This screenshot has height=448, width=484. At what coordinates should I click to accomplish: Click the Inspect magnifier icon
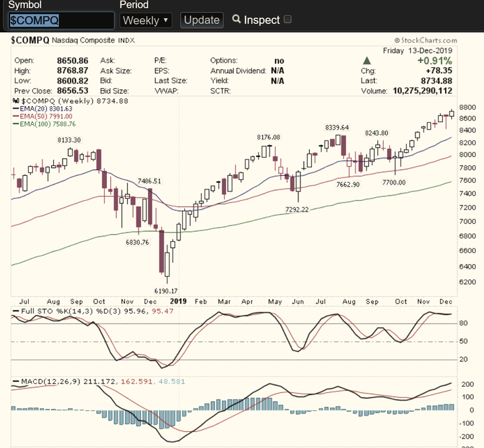click(x=236, y=19)
